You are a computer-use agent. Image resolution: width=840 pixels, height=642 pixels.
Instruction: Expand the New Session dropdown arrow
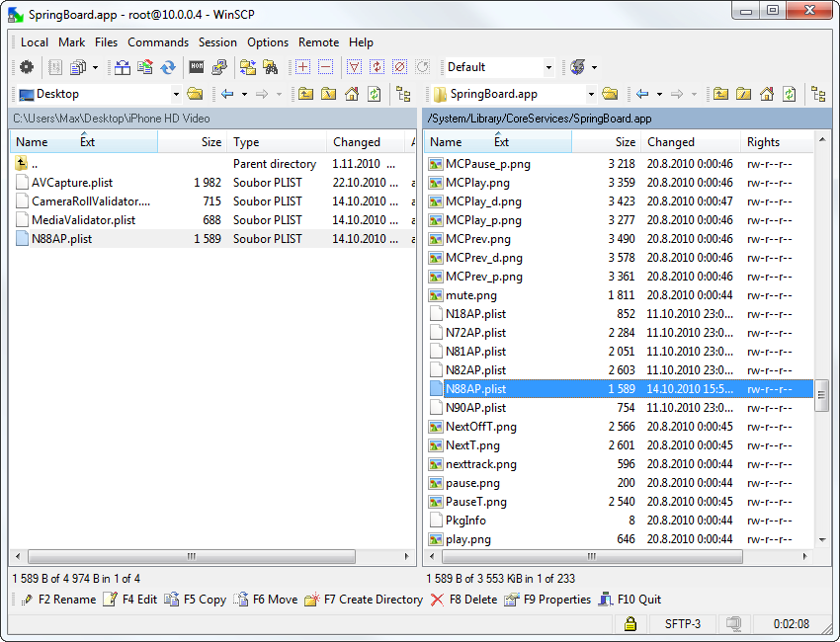pyautogui.click(x=594, y=67)
